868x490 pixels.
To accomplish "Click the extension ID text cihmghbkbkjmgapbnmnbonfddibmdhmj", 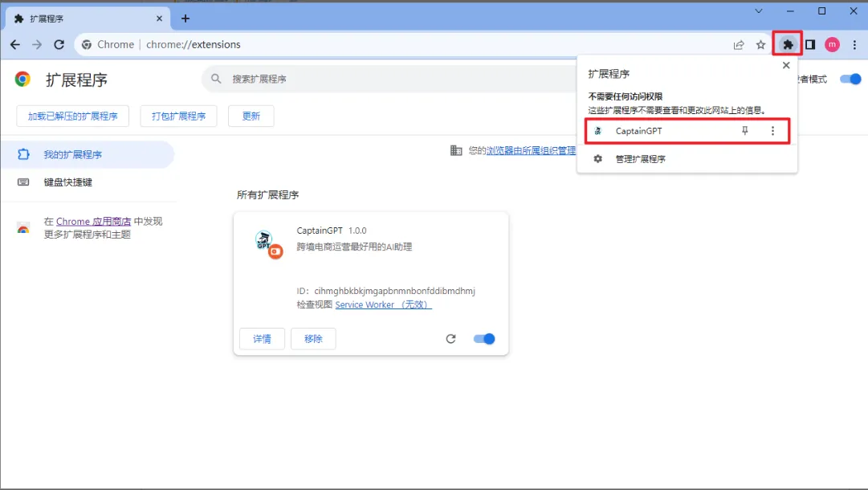I will (x=395, y=292).
